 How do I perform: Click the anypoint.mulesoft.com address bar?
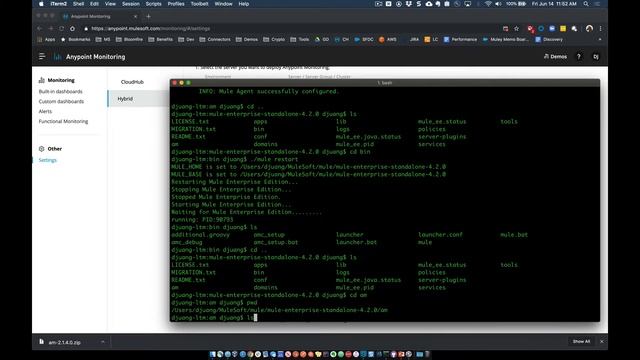click(286, 29)
